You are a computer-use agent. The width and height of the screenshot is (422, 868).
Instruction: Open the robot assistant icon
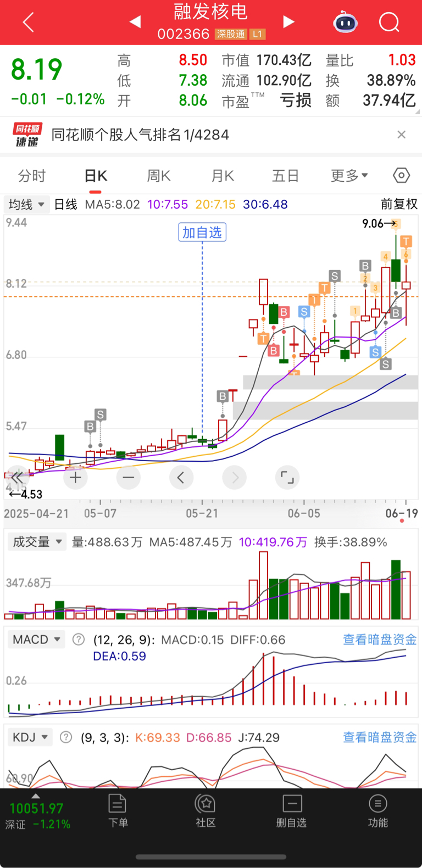coord(345,23)
